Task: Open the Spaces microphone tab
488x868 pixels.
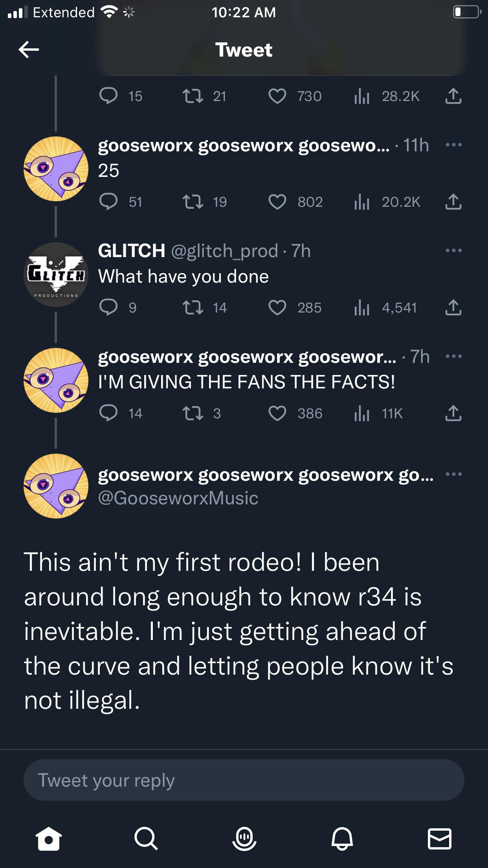Action: [244, 839]
